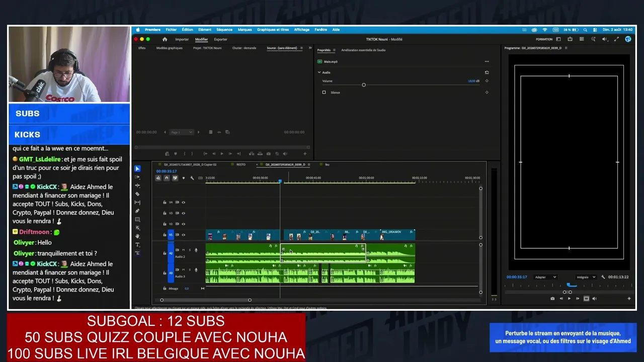The width and height of the screenshot is (644, 362).
Task: Step forward one frame in Program monitor
Action: click(x=577, y=299)
